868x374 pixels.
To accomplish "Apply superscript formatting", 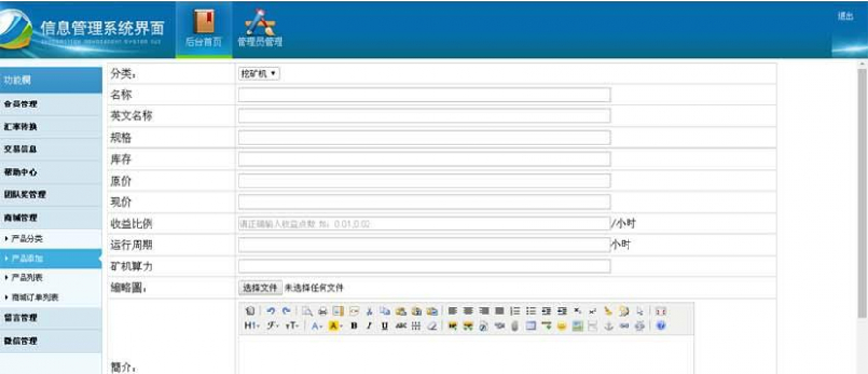I will [x=593, y=312].
